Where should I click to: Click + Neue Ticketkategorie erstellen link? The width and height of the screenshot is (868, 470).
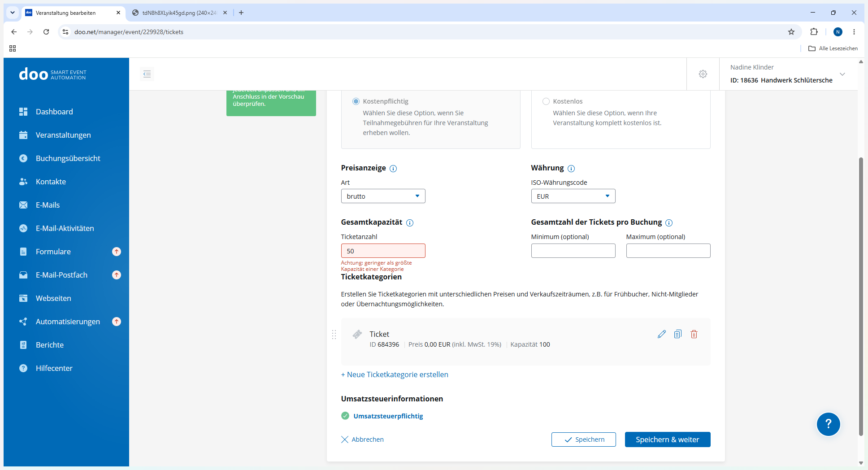(395, 374)
